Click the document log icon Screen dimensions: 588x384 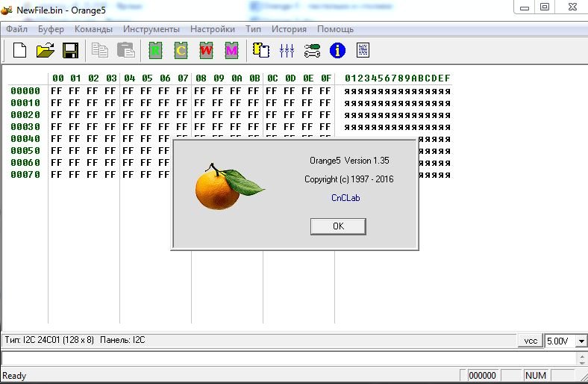(363, 50)
